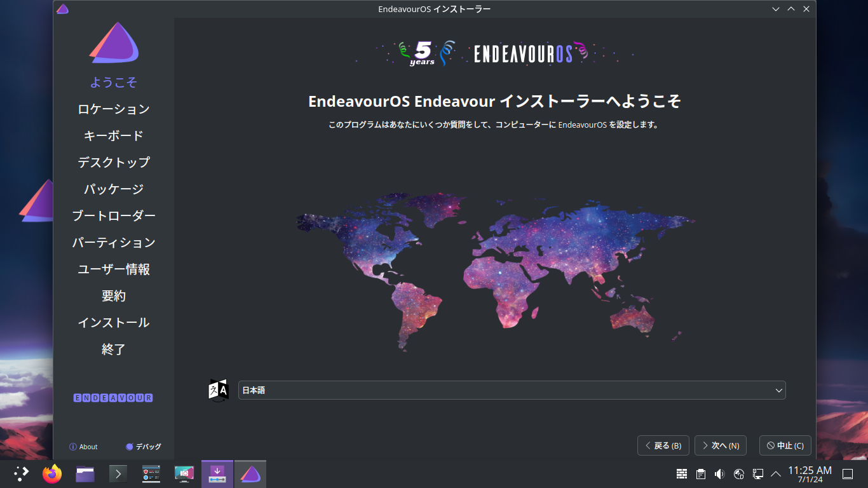
Task: Click the window title bar app icon
Action: pos(62,9)
